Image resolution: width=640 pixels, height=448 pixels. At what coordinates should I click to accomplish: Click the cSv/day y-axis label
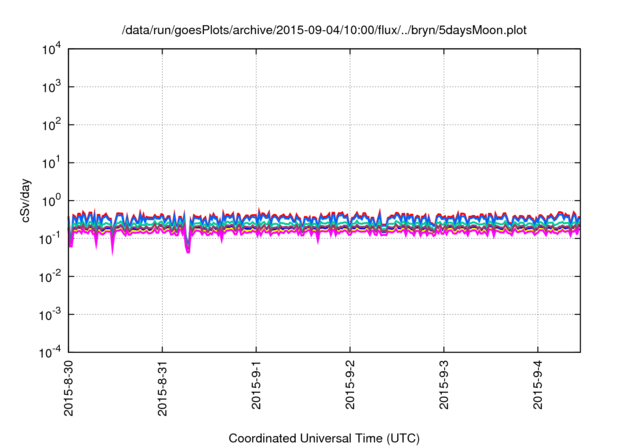26,200
